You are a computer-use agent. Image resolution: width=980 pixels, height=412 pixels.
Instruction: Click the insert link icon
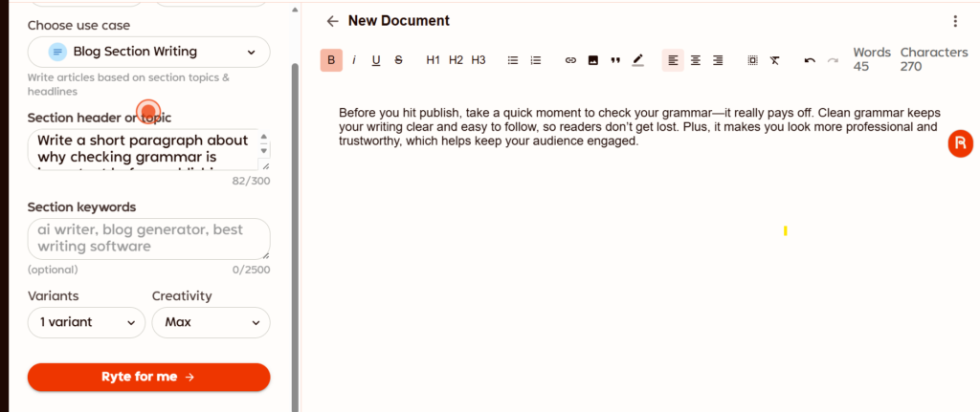570,60
